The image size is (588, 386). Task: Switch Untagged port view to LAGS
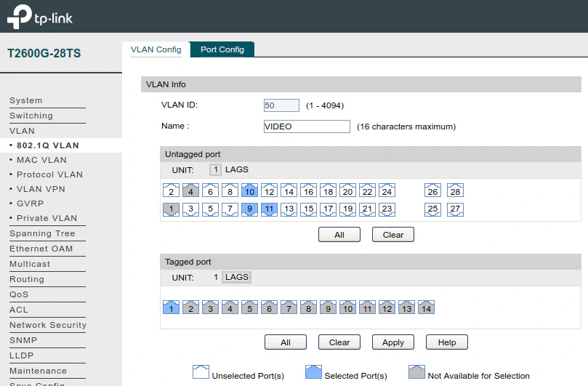tap(237, 169)
